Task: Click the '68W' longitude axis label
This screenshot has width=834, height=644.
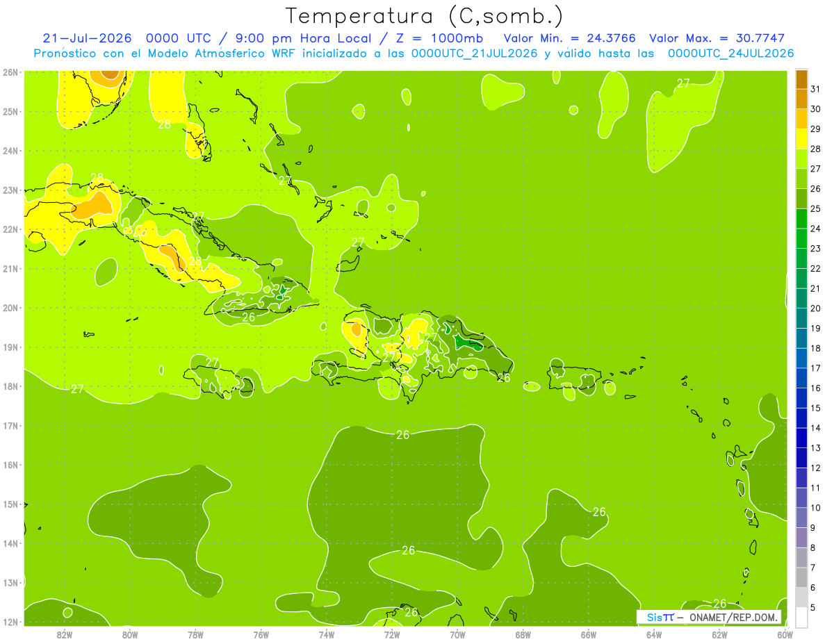Action: [523, 634]
